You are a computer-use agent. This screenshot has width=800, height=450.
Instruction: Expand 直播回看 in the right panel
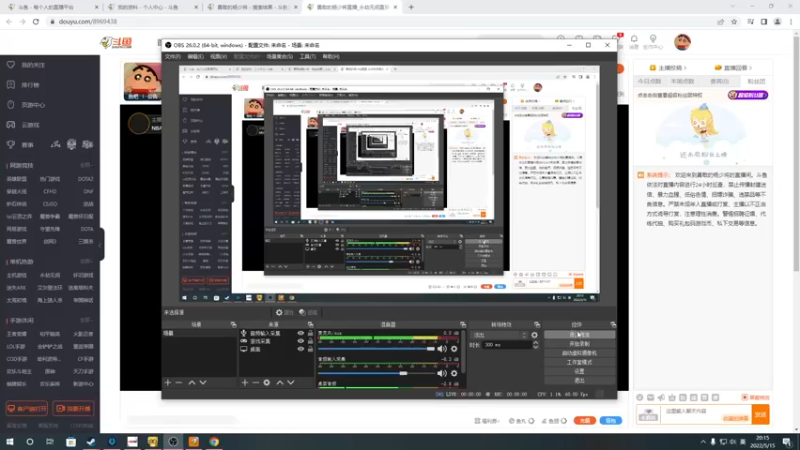point(733,67)
